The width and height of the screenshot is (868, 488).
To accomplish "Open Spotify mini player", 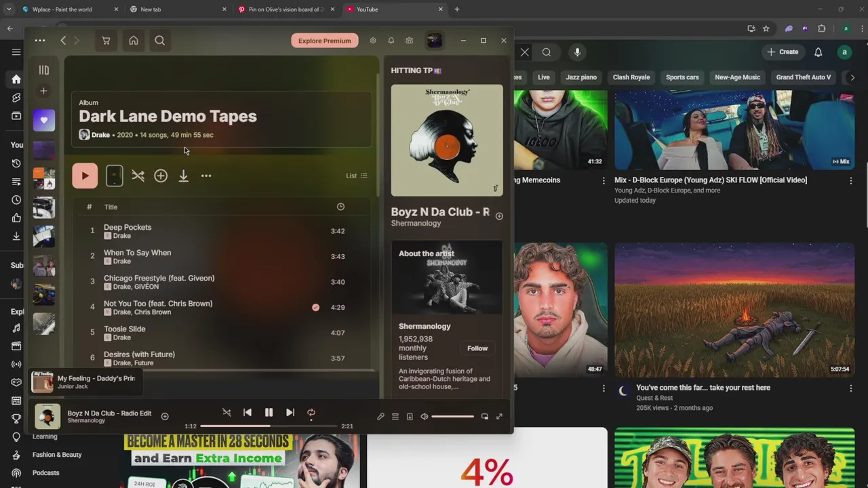I will [x=485, y=417].
